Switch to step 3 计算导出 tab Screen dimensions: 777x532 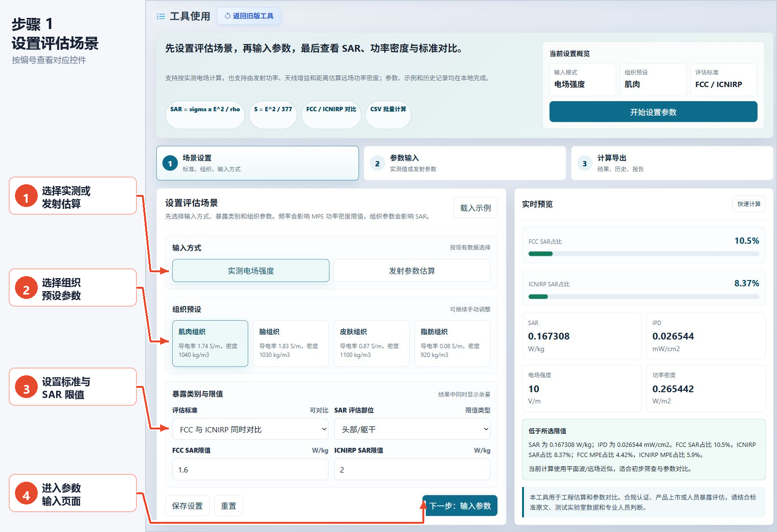tap(672, 163)
